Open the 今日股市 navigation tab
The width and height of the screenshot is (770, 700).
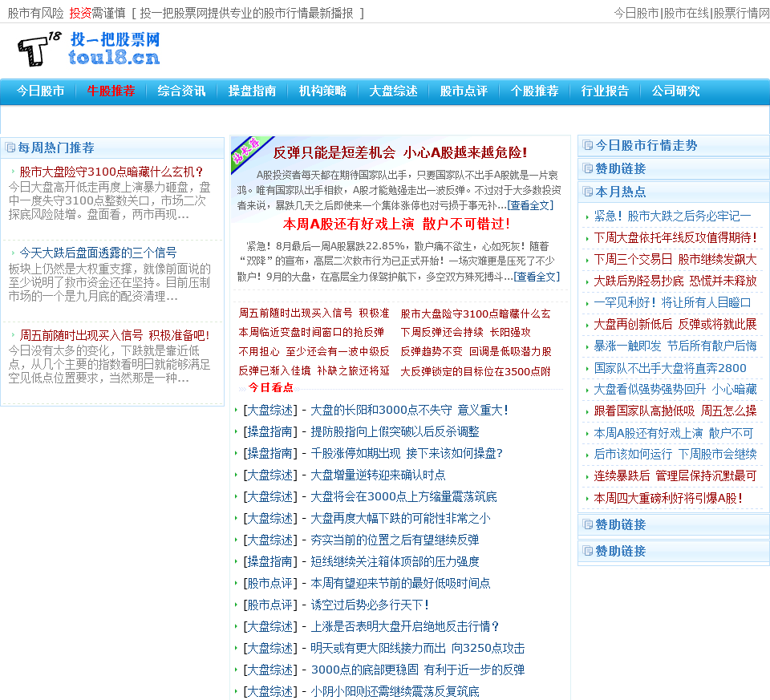click(40, 91)
